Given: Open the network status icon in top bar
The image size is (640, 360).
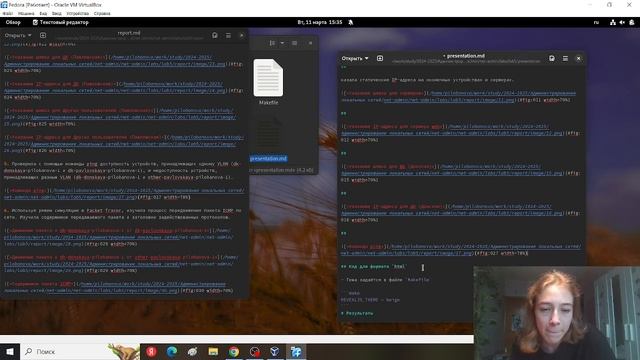Looking at the screenshot, I should [613, 22].
